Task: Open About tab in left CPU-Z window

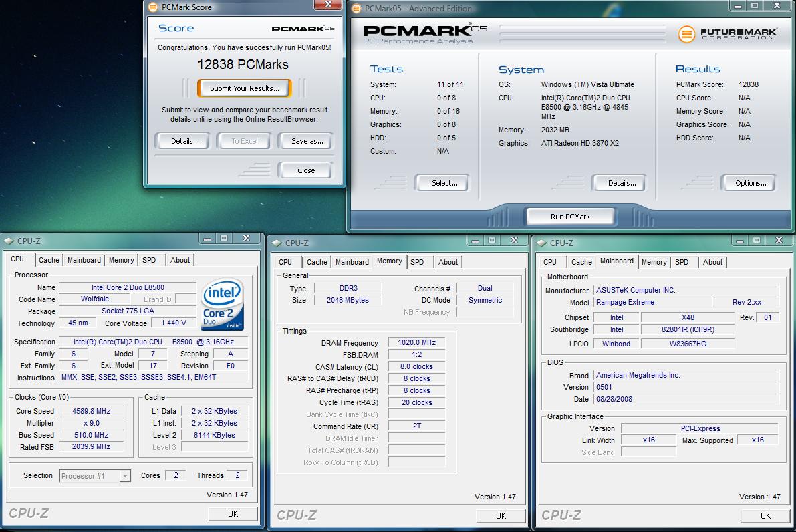Action: [180, 260]
